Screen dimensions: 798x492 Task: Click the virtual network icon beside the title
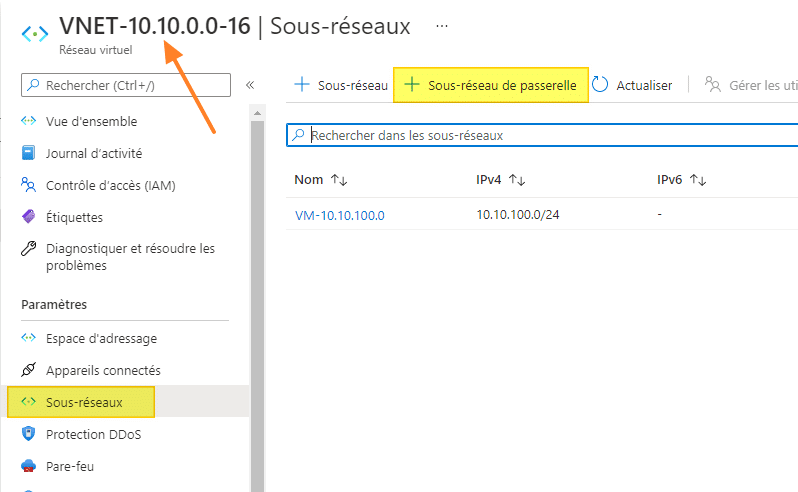[x=34, y=31]
